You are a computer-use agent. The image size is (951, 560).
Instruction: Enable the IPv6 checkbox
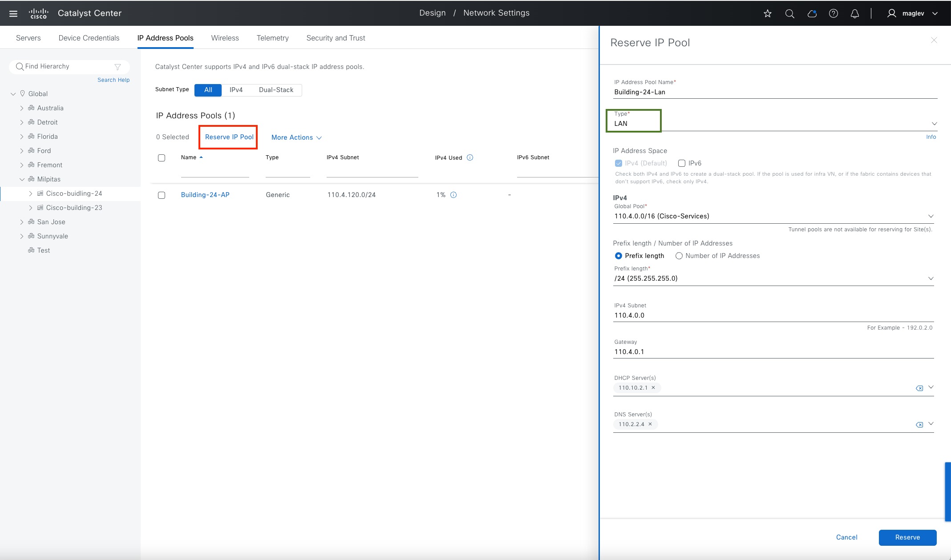tap(681, 163)
